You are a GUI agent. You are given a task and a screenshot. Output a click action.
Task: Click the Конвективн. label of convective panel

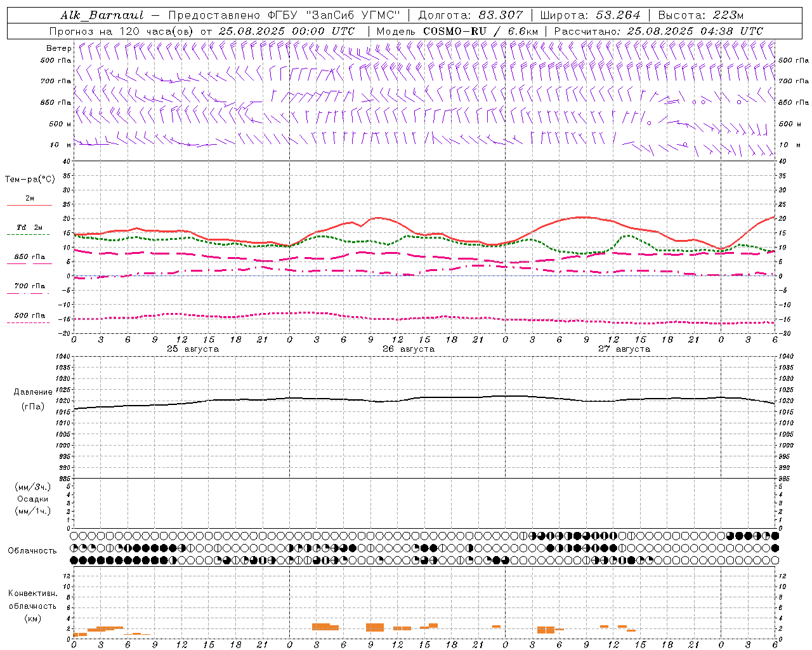(x=32, y=594)
